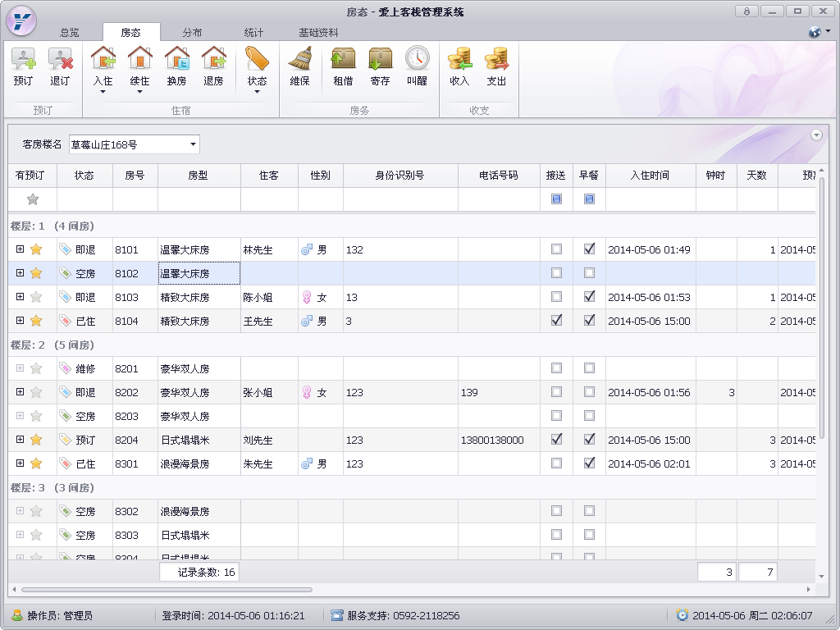
Task: Click the 寄存 storage icon
Action: 380,60
